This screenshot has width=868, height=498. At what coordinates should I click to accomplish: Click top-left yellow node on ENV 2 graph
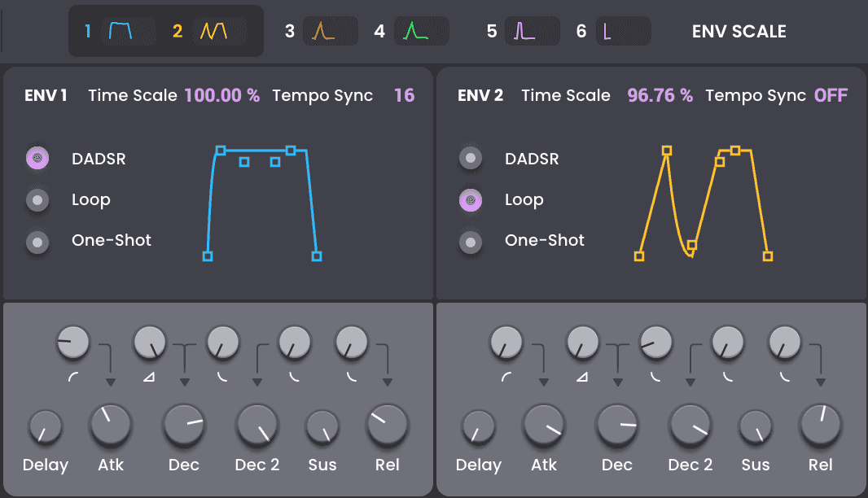(x=667, y=151)
